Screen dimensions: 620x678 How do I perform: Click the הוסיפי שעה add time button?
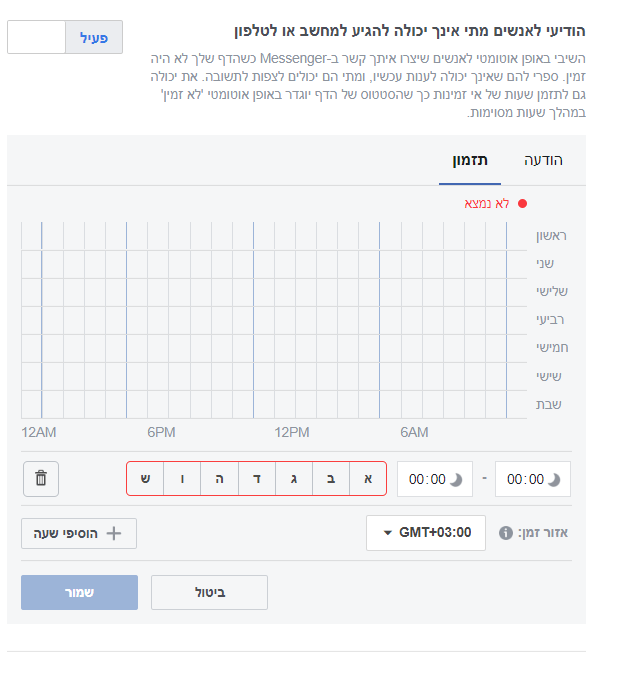click(x=79, y=533)
